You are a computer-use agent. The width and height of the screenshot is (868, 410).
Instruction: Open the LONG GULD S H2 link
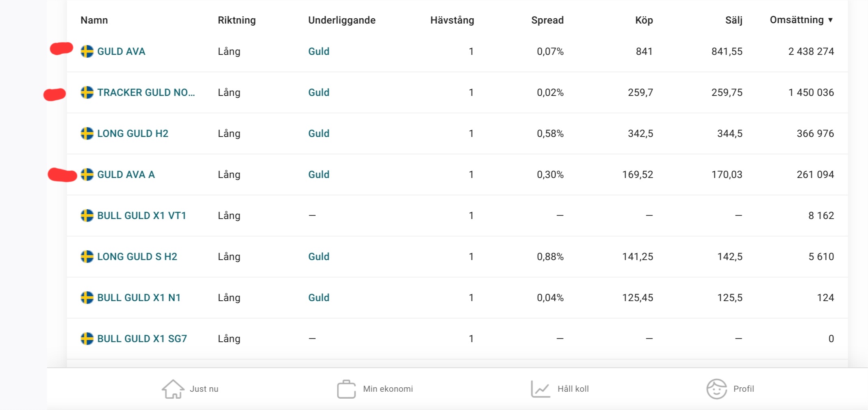click(137, 257)
